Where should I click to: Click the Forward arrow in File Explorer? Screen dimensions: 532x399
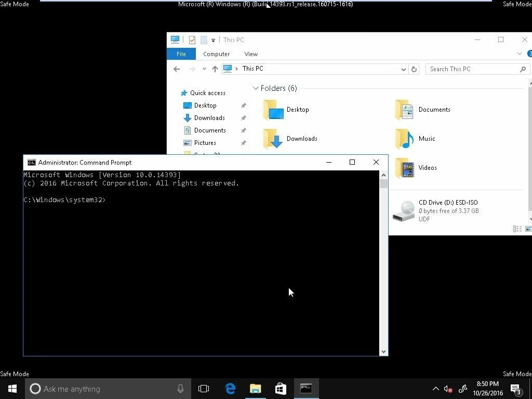tap(192, 69)
